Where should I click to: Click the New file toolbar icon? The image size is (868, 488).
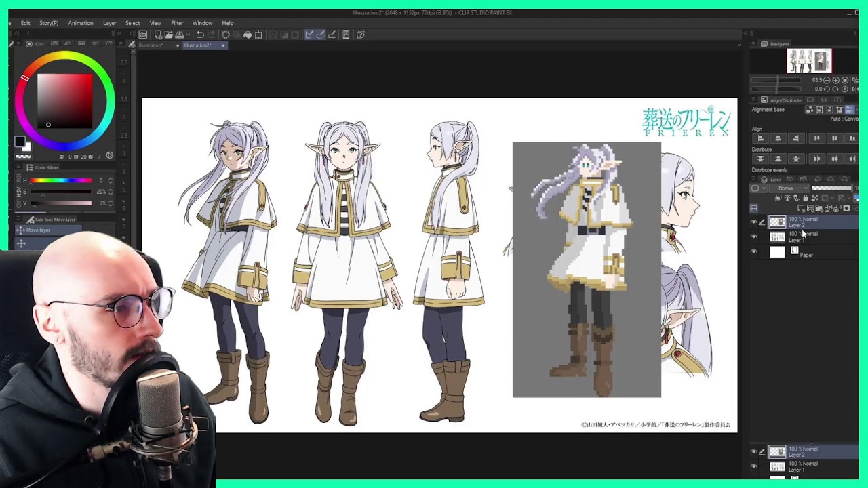click(x=158, y=35)
